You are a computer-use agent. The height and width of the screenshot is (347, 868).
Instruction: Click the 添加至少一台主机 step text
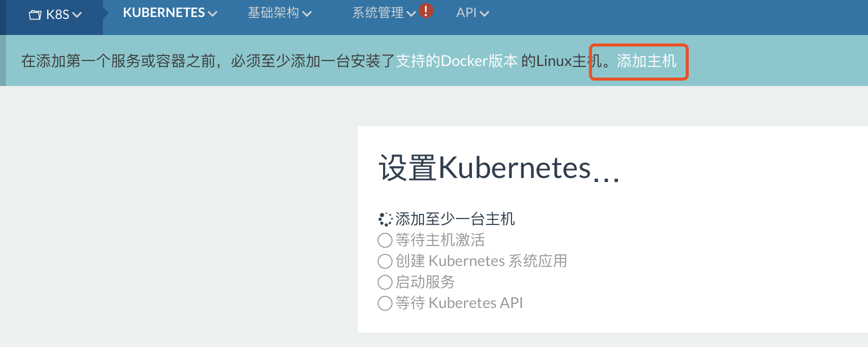coord(455,219)
